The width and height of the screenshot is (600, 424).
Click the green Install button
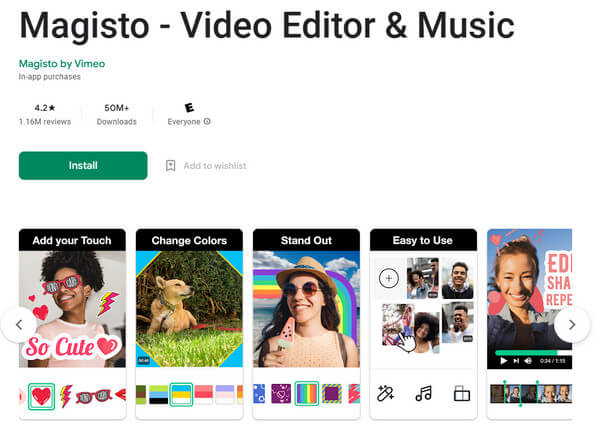pyautogui.click(x=83, y=165)
